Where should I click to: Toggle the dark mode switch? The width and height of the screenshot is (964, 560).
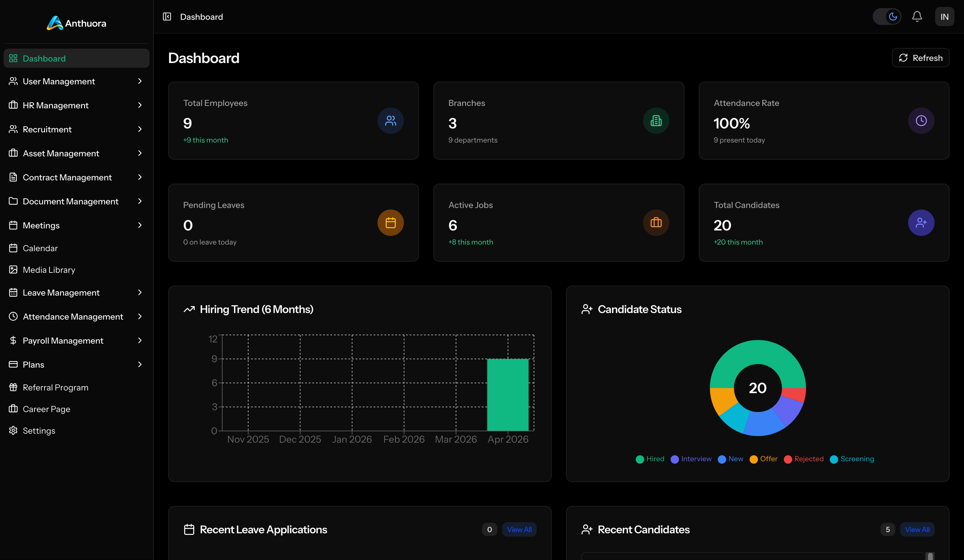pos(887,17)
